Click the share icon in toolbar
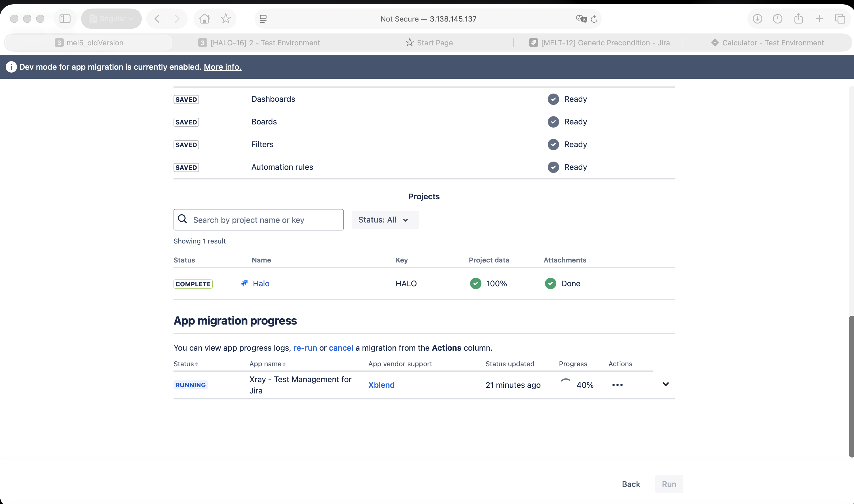The image size is (854, 504). coord(798,19)
